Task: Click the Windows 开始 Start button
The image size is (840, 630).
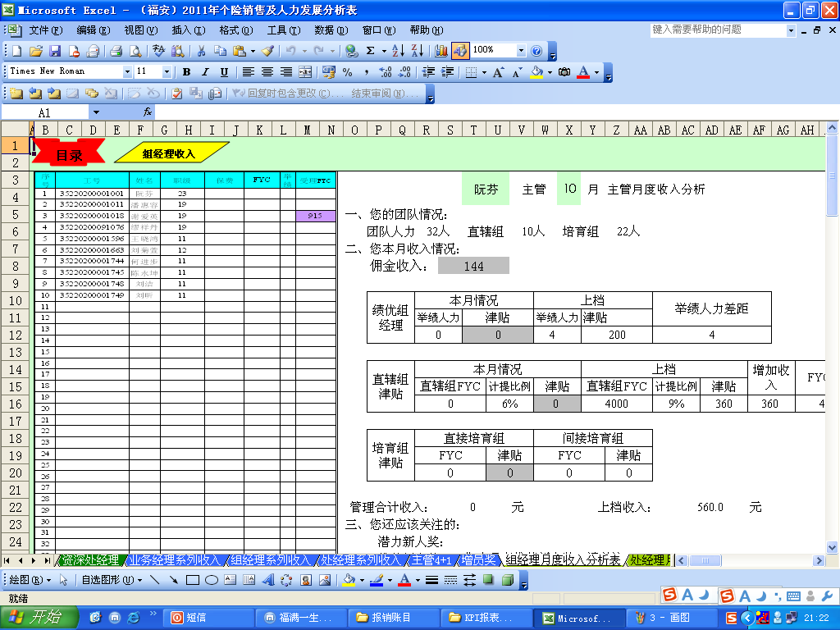Action: pyautogui.click(x=39, y=617)
